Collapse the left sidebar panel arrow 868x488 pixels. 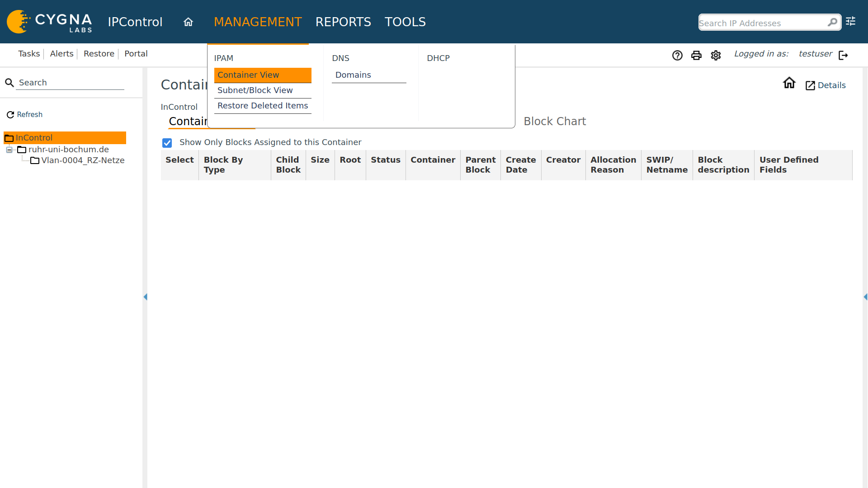tap(145, 297)
